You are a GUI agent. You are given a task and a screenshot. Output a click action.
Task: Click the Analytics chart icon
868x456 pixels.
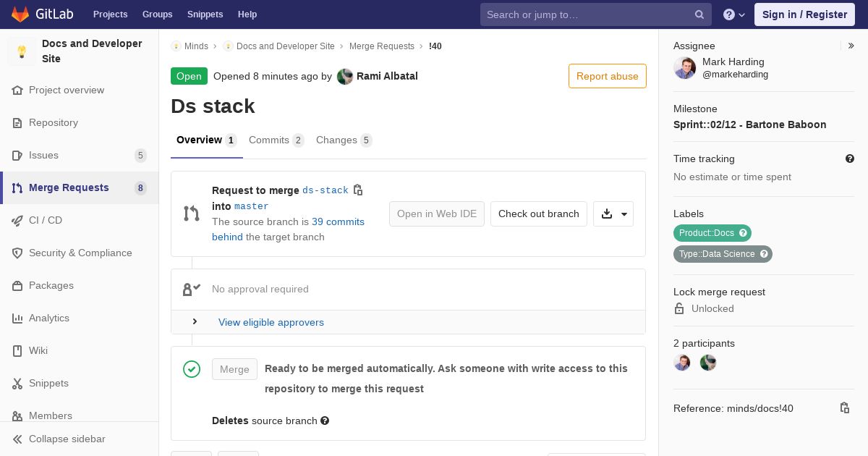click(17, 318)
